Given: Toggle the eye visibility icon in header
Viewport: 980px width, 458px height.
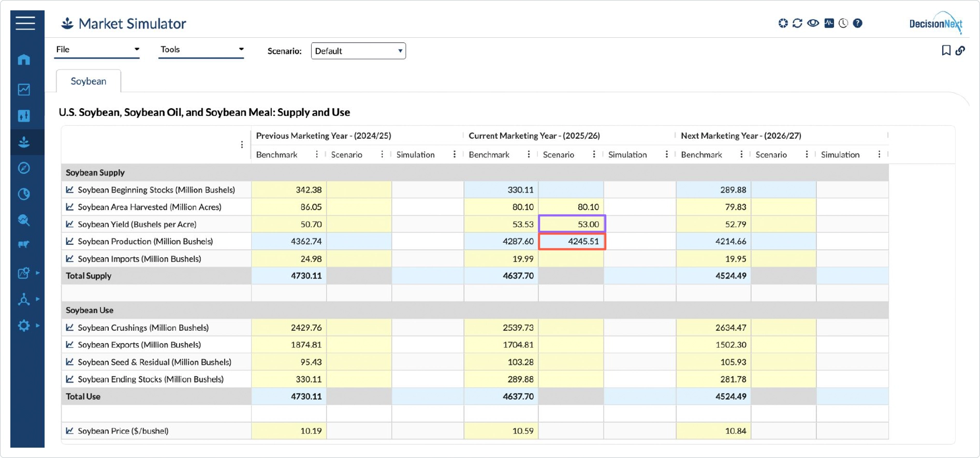Looking at the screenshot, I should [x=813, y=23].
